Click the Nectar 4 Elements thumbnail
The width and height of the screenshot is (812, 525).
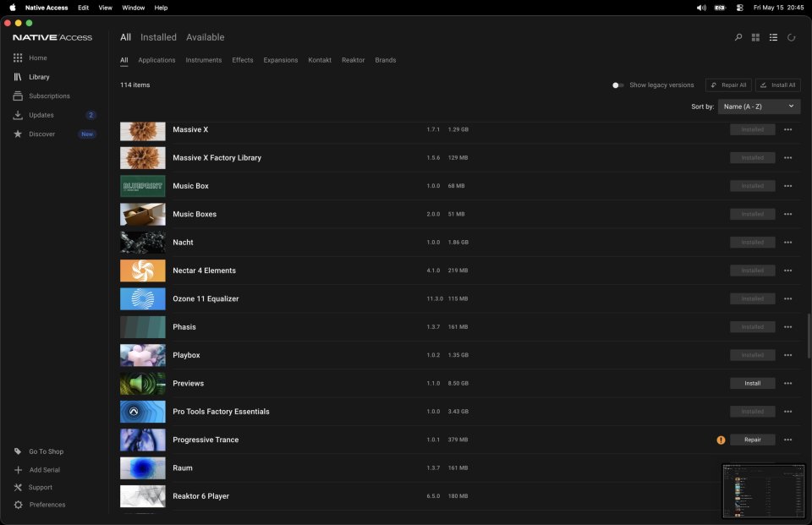pyautogui.click(x=142, y=271)
